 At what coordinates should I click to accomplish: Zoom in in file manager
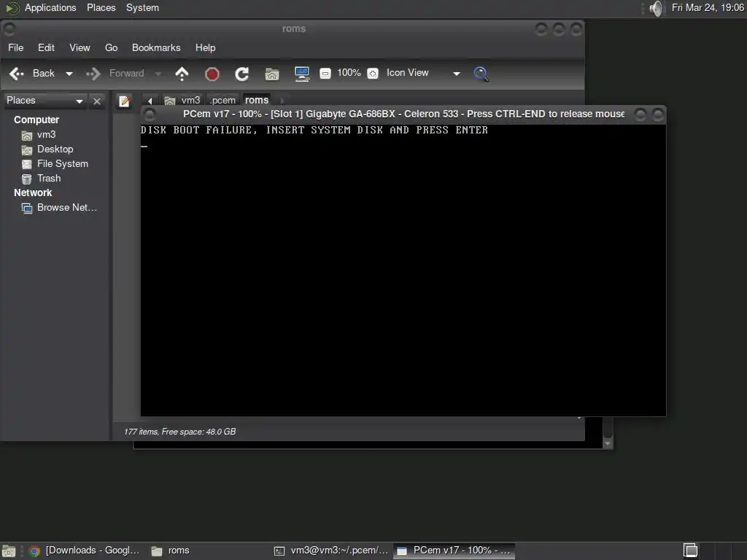click(373, 74)
